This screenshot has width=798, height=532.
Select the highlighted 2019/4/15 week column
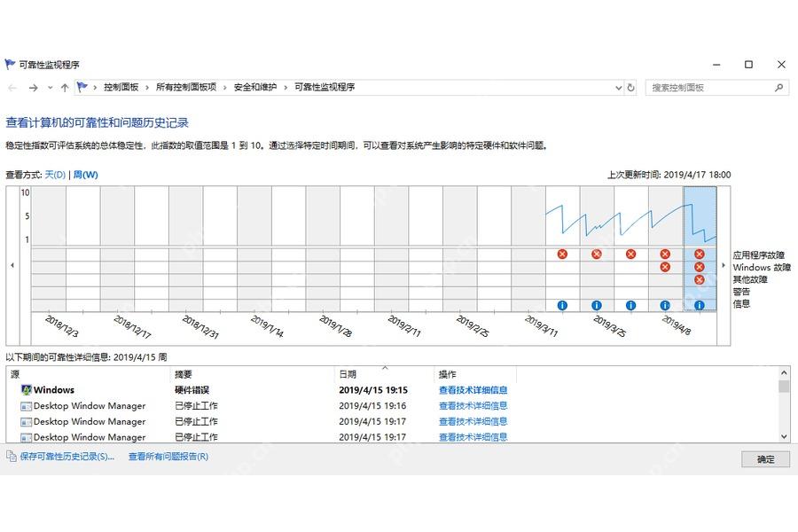pos(700,248)
